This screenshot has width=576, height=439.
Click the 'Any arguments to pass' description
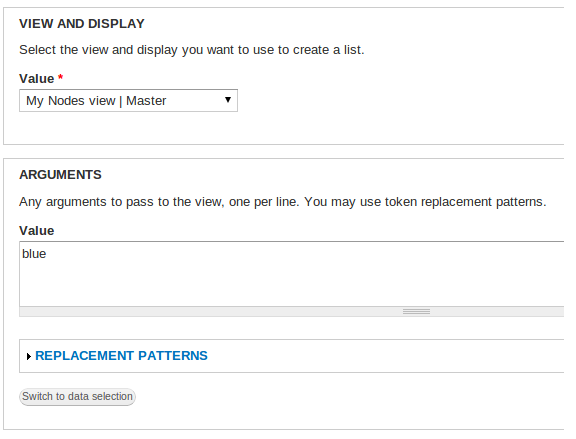[283, 202]
